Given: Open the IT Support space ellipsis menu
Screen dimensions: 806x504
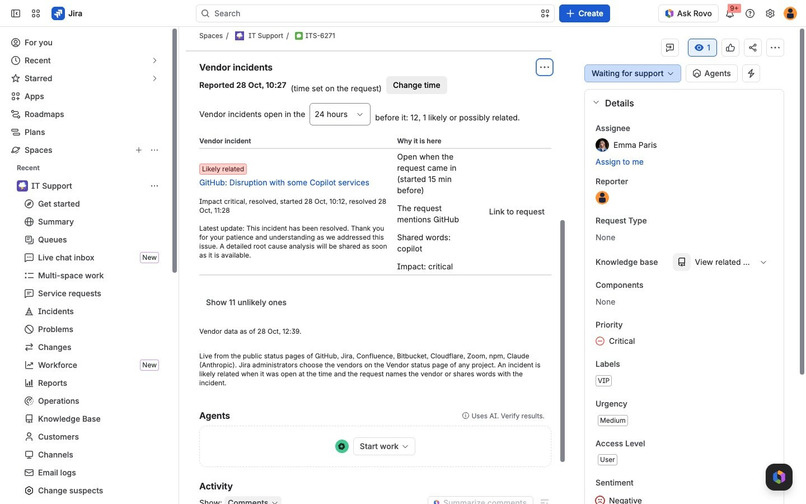Looking at the screenshot, I should click(154, 186).
